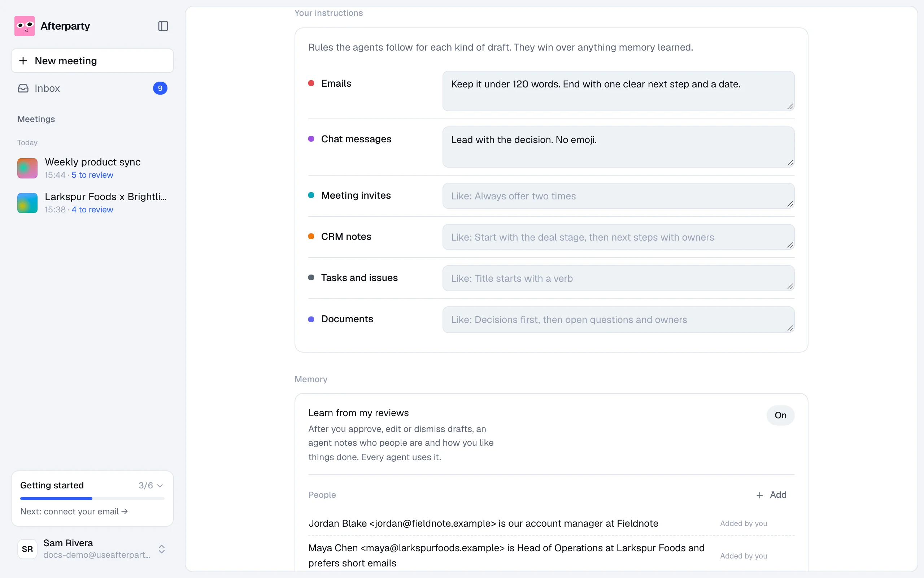Click Next: connect your email link

coord(74,512)
